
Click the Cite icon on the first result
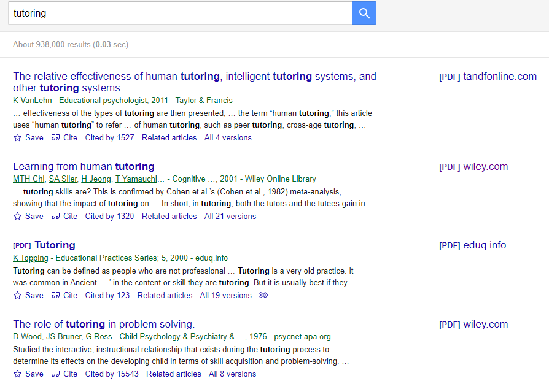click(56, 137)
